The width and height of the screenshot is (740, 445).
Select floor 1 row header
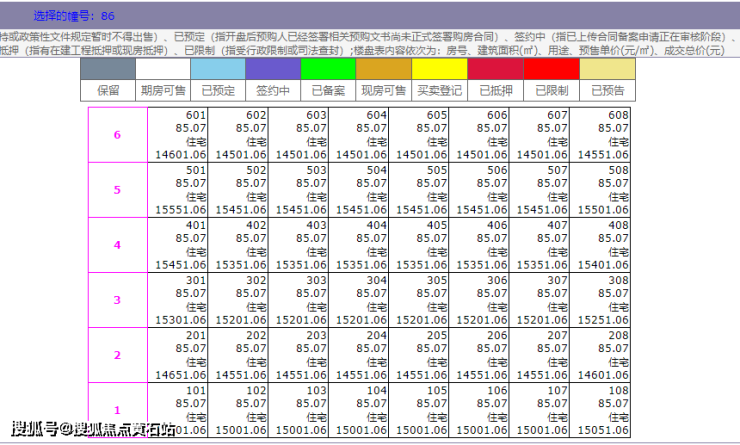118,410
